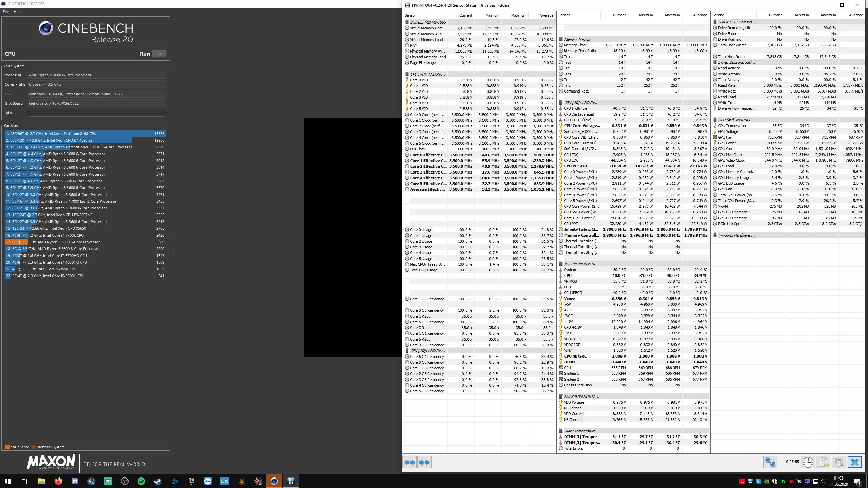Click HWiNFO expand columns arrows button
Image resolution: width=868 pixels, height=488 pixels.
[x=410, y=462]
